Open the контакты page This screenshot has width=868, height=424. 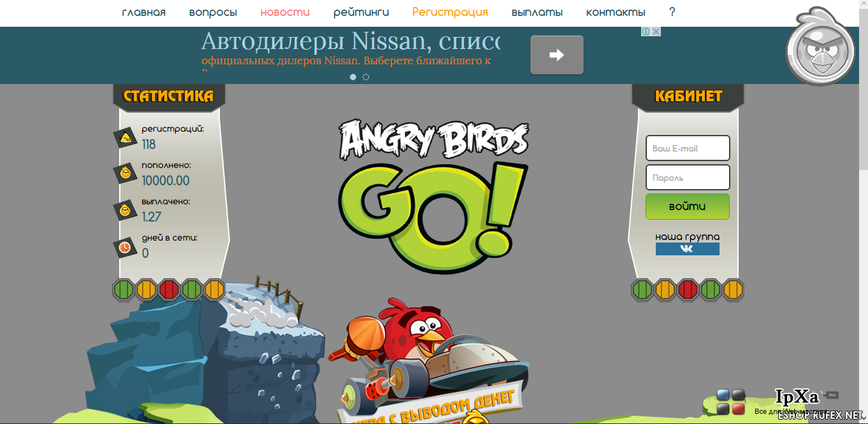(x=615, y=12)
